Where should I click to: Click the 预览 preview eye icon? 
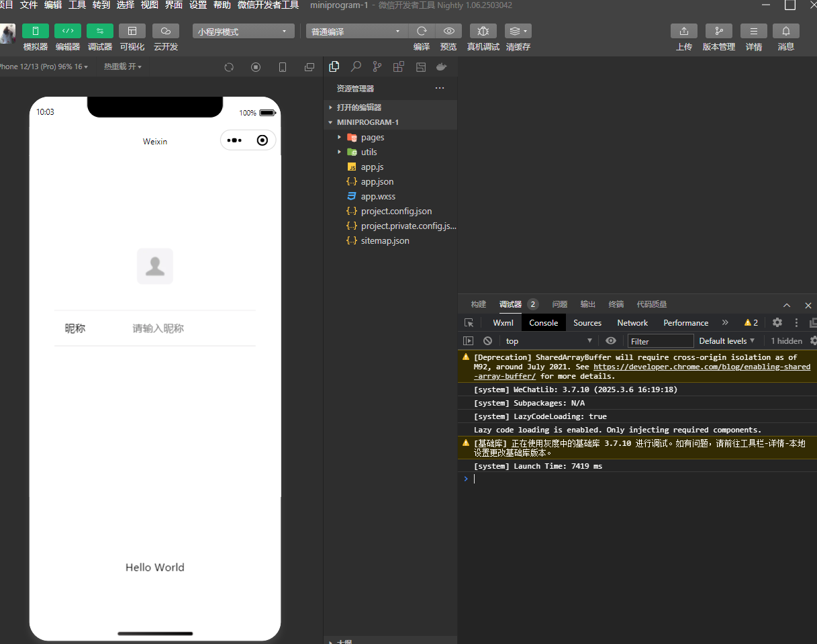tap(448, 31)
